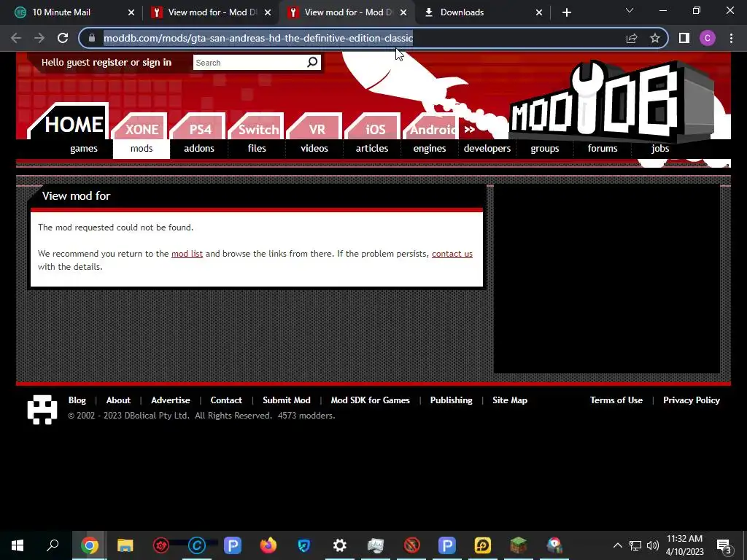
Task: Open the jobs menu item
Action: [x=660, y=149]
